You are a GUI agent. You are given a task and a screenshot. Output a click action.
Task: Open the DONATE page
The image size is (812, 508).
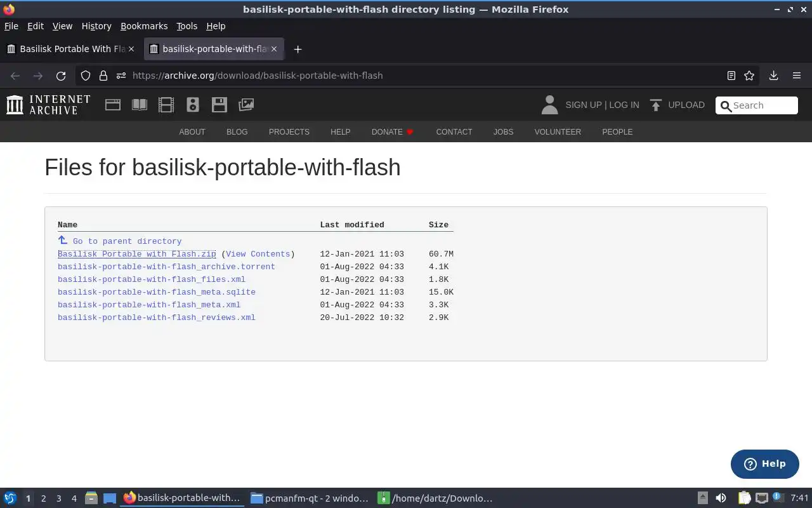pos(392,132)
